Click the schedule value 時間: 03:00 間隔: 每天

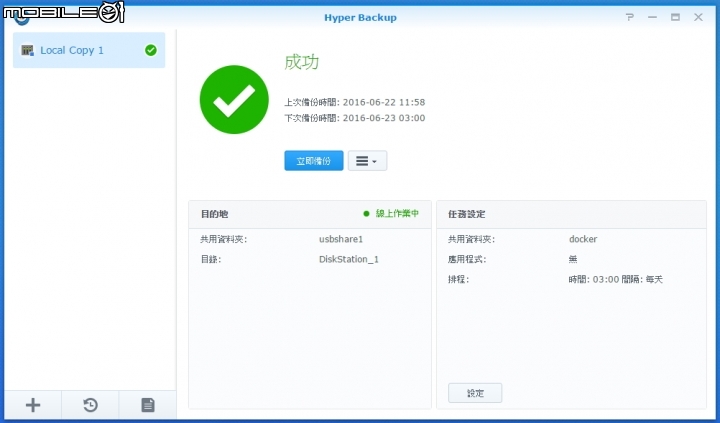pos(616,279)
